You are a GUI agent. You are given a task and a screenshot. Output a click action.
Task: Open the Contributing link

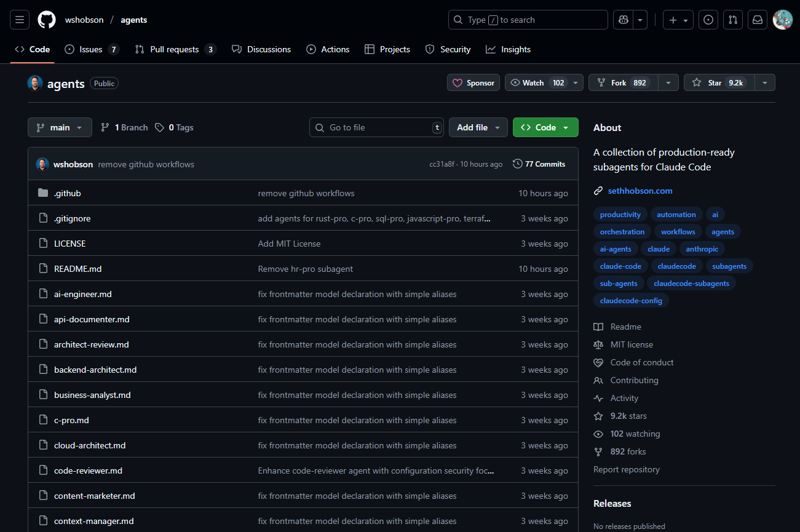(635, 380)
